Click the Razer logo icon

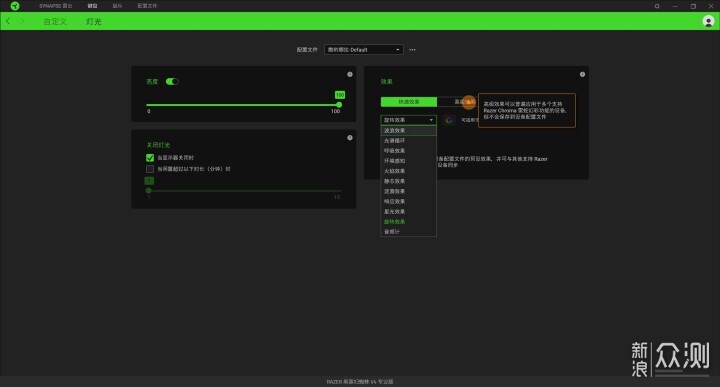15,6
